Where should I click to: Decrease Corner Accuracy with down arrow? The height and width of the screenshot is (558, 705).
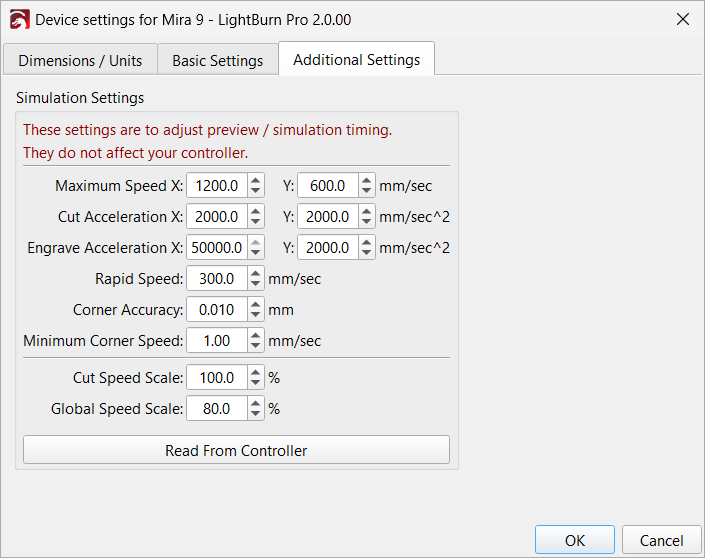(x=256, y=315)
